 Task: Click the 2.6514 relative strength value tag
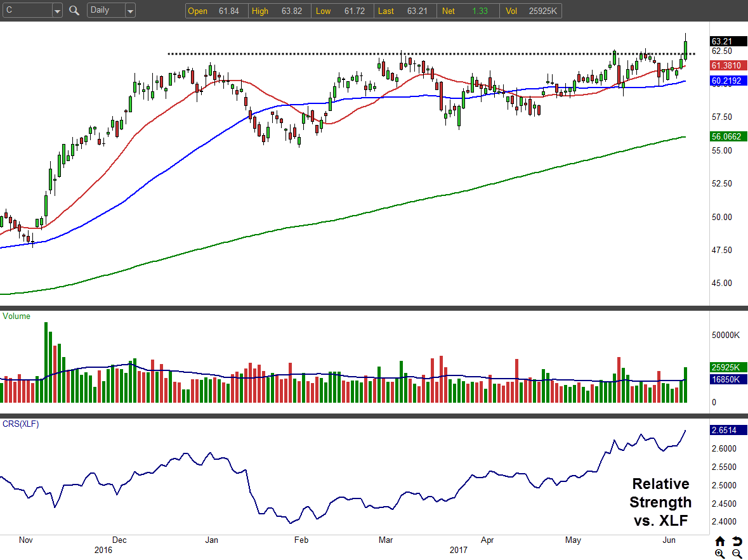click(728, 430)
